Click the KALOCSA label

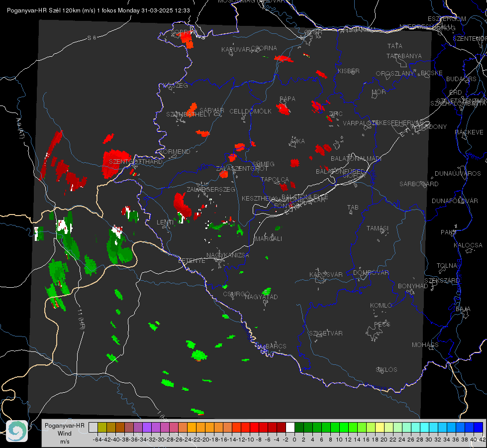468,245
